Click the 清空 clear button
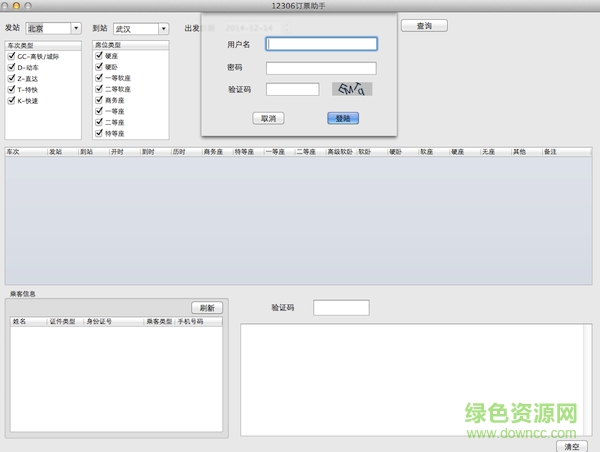The image size is (600, 452). [x=572, y=446]
